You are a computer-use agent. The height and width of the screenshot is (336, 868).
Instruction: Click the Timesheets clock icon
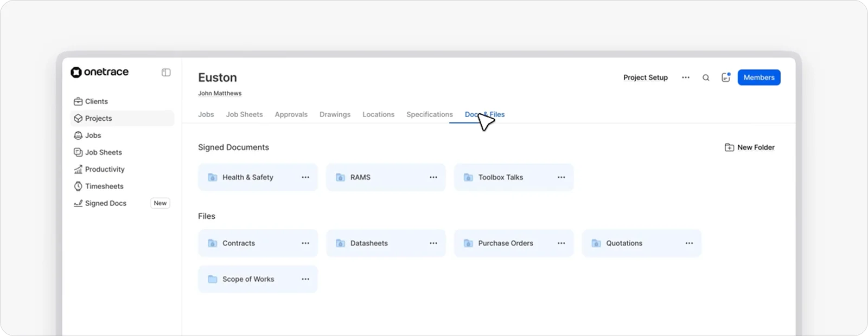(x=78, y=186)
